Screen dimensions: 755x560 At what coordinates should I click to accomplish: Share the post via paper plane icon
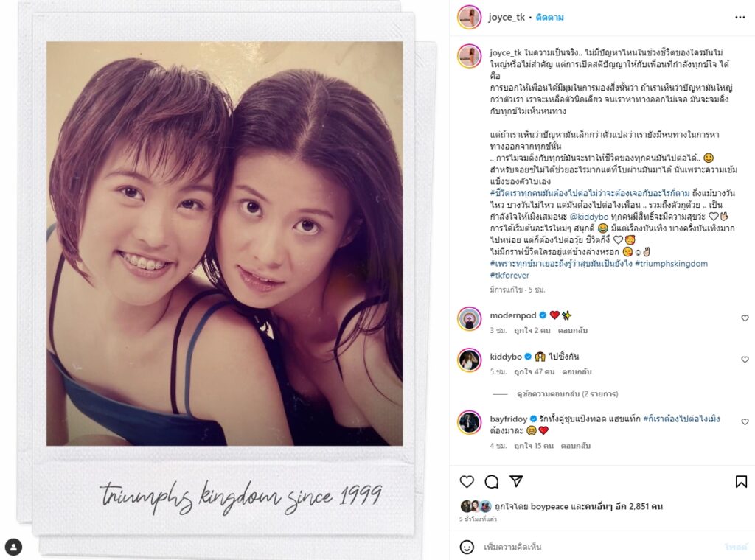point(516,481)
